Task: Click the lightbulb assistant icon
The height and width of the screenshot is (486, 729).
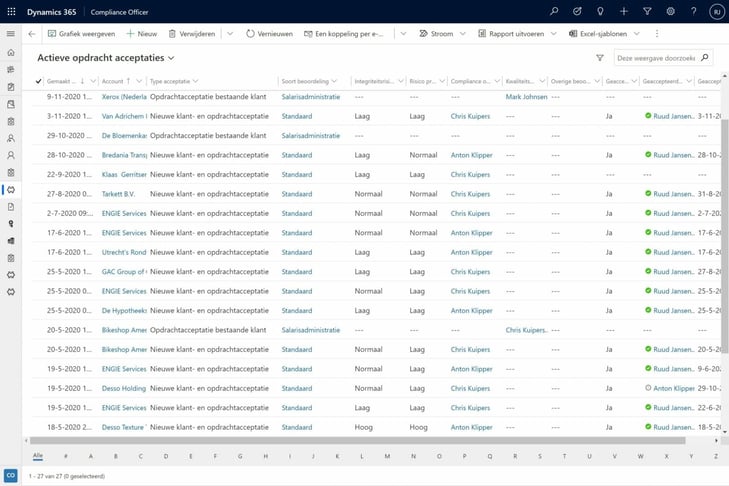Action: (600, 11)
